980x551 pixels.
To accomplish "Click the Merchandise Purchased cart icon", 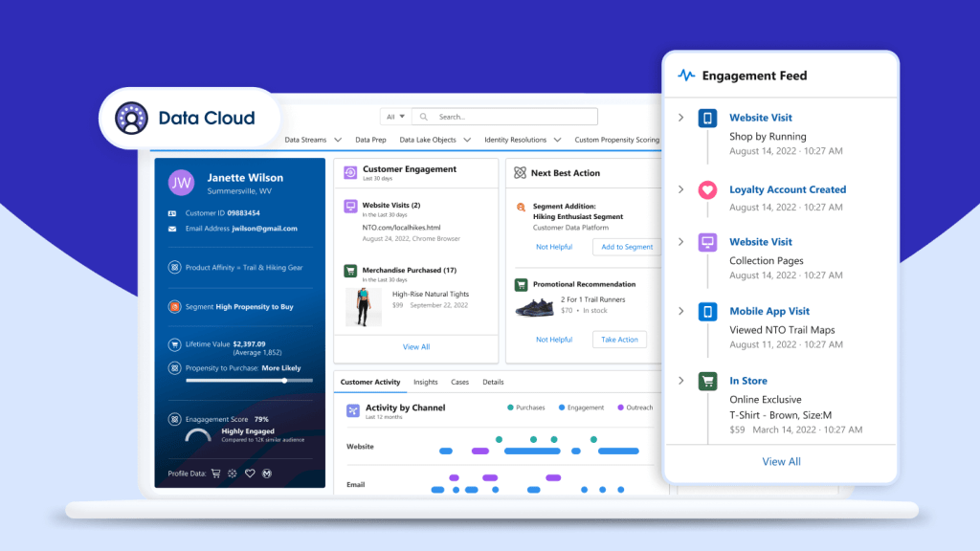I will click(350, 271).
